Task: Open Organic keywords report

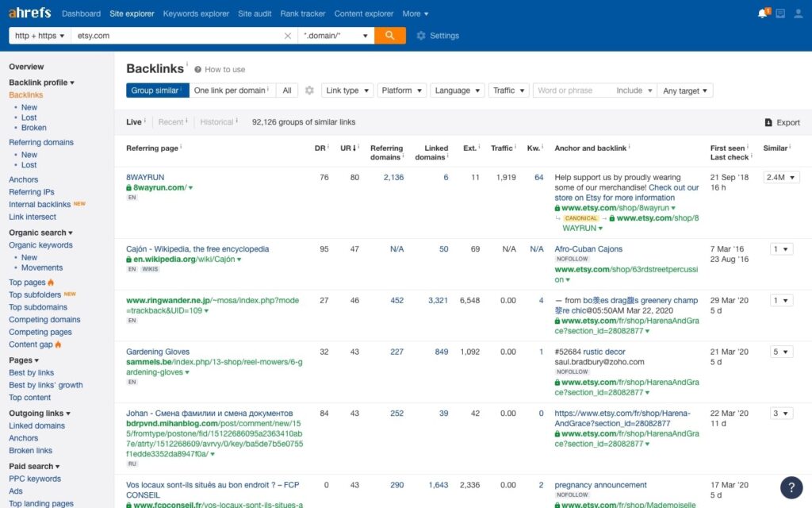Action: [x=40, y=245]
